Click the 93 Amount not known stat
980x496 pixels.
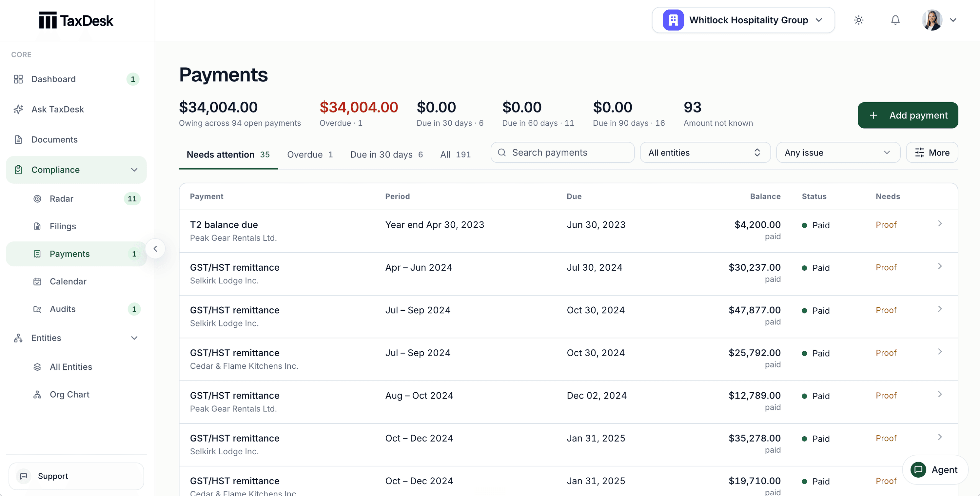pos(718,114)
